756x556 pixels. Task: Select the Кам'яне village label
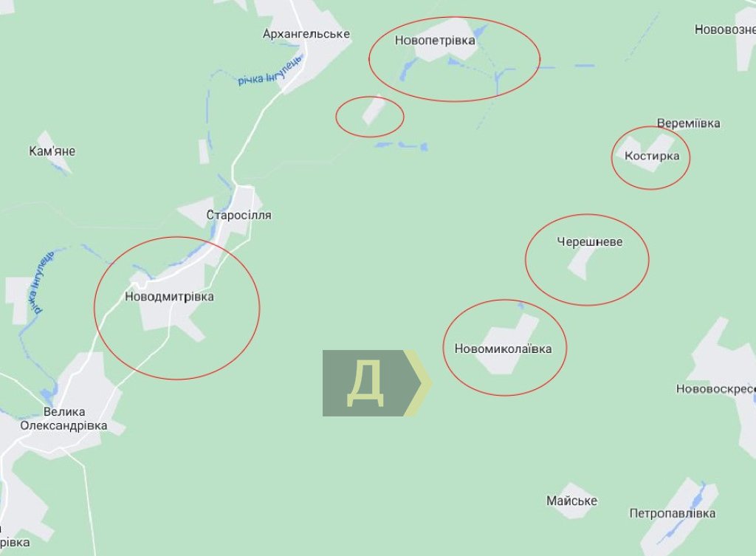[52, 151]
